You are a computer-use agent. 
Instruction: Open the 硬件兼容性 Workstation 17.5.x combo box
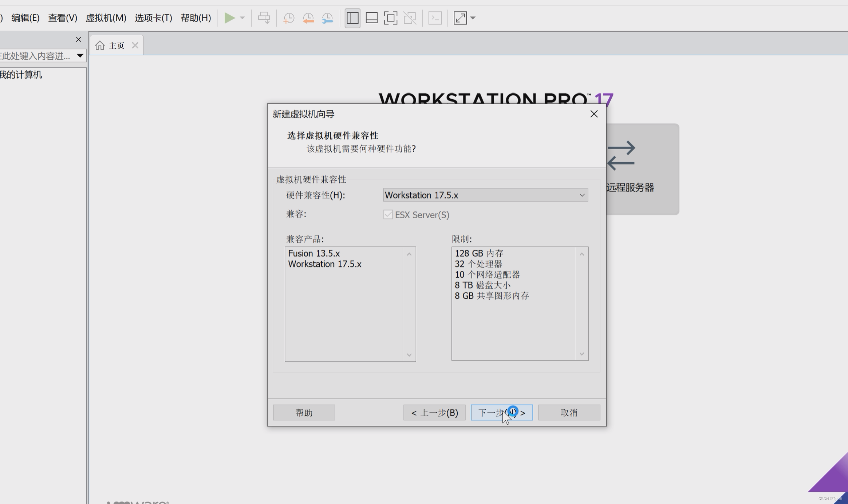coord(485,195)
